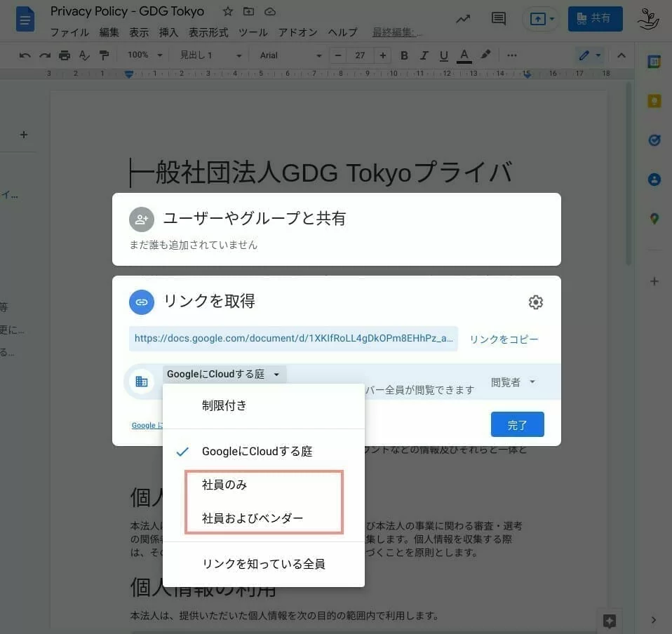Open the editing mode pencil dropdown
The height and width of the screenshot is (634, 672).
click(590, 55)
